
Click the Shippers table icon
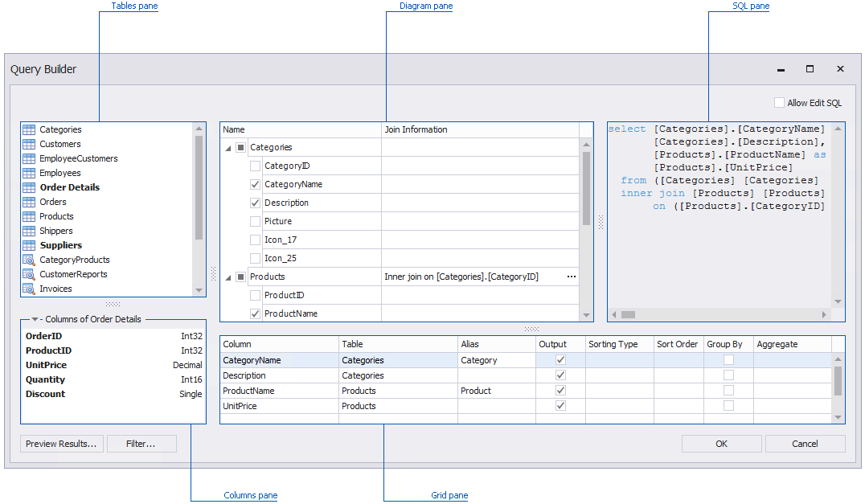[x=29, y=231]
